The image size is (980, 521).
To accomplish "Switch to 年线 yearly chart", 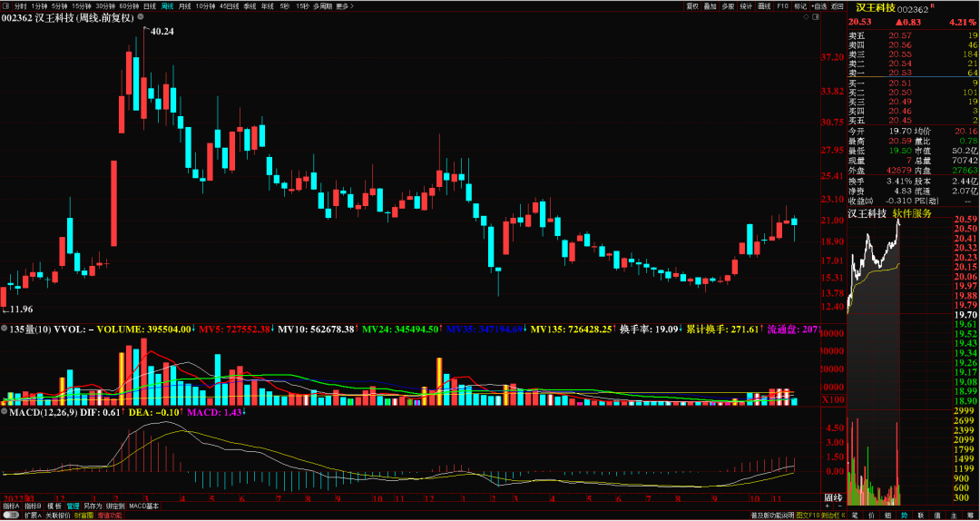I will coord(268,5).
